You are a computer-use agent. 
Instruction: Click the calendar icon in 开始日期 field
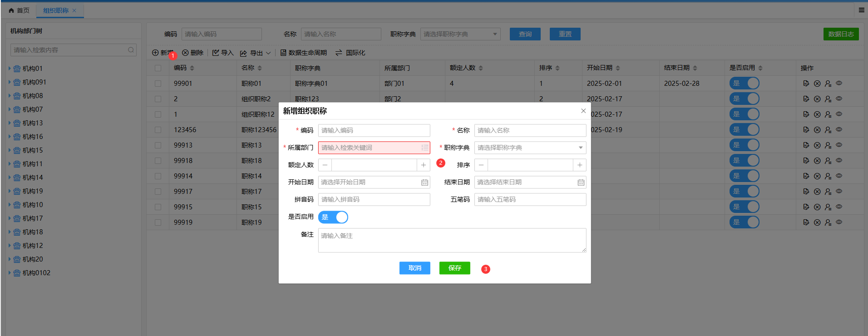(424, 183)
